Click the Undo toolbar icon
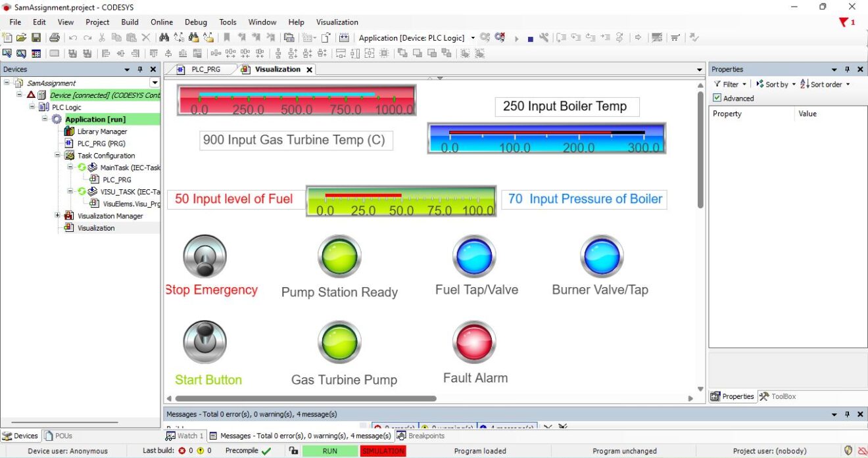Image resolution: width=868 pixels, height=458 pixels. 72,37
